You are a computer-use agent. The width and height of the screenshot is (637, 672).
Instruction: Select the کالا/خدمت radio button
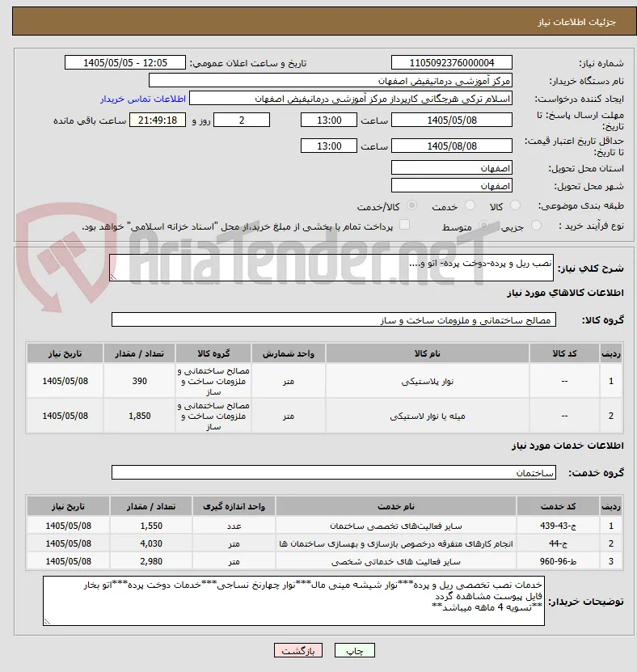pos(411,205)
